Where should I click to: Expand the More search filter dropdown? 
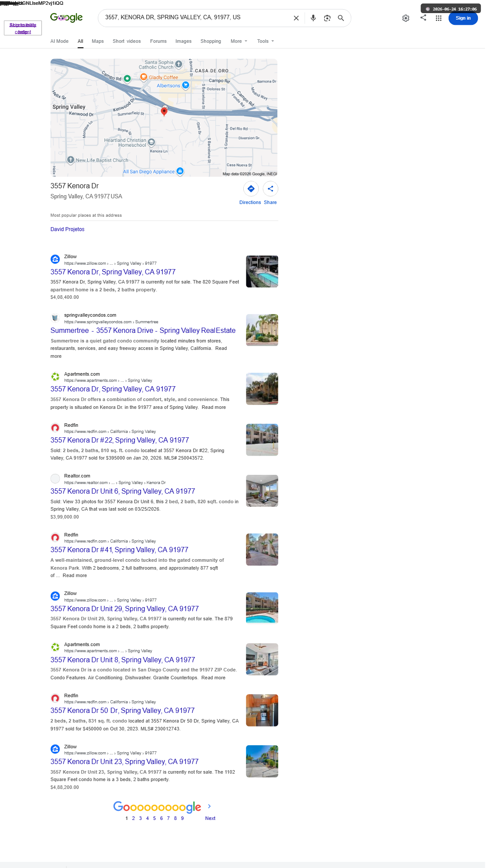point(239,41)
